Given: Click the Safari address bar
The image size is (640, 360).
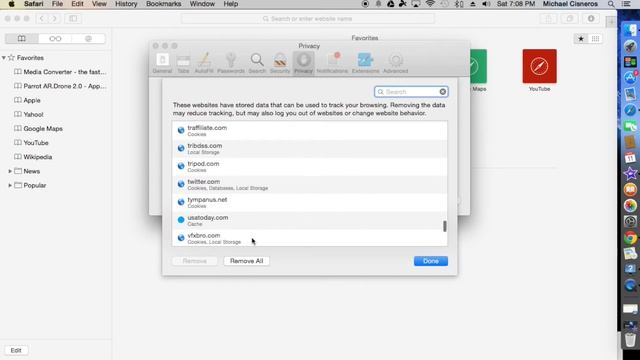Looking at the screenshot, I should [x=308, y=19].
